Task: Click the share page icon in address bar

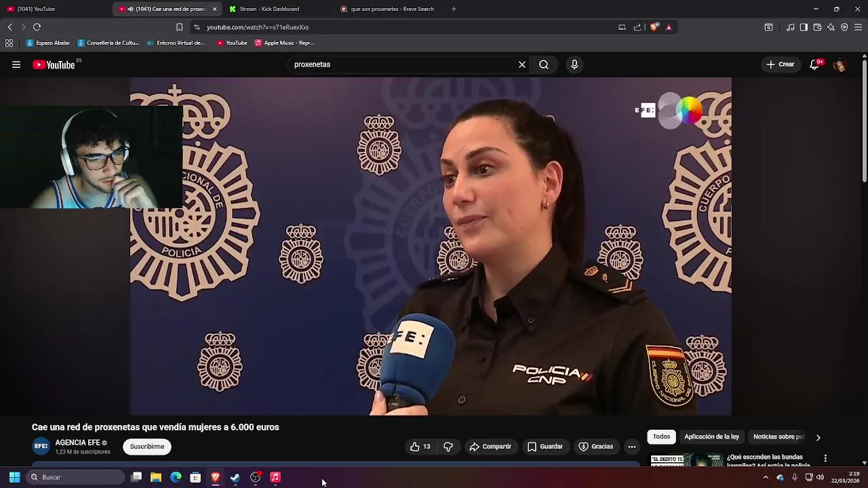Action: coord(637,27)
